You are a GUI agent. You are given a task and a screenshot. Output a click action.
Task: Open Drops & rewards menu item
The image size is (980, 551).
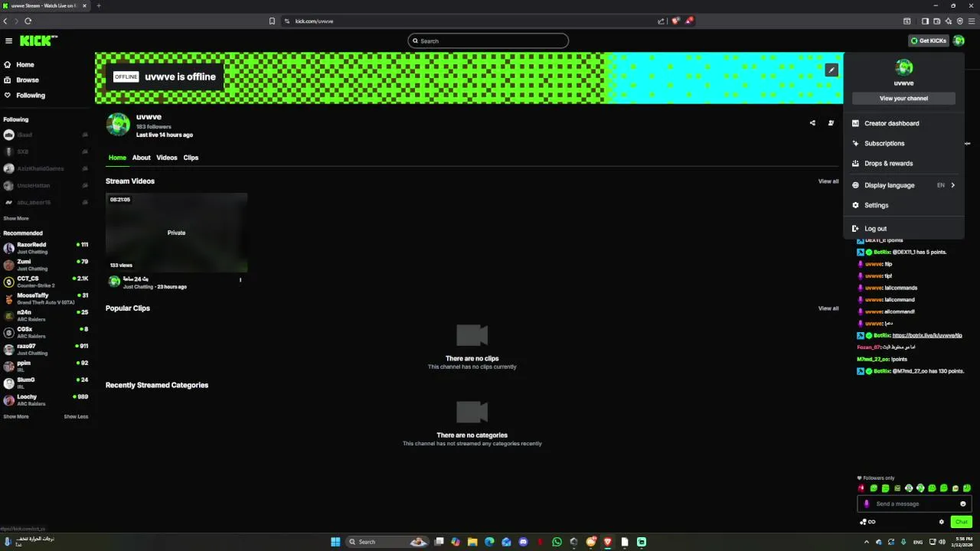point(903,163)
